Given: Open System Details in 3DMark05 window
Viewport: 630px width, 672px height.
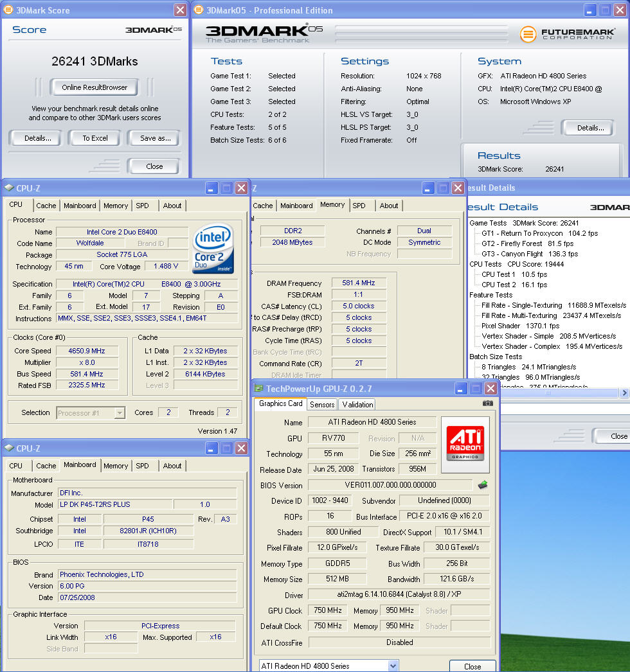Looking at the screenshot, I should point(589,128).
